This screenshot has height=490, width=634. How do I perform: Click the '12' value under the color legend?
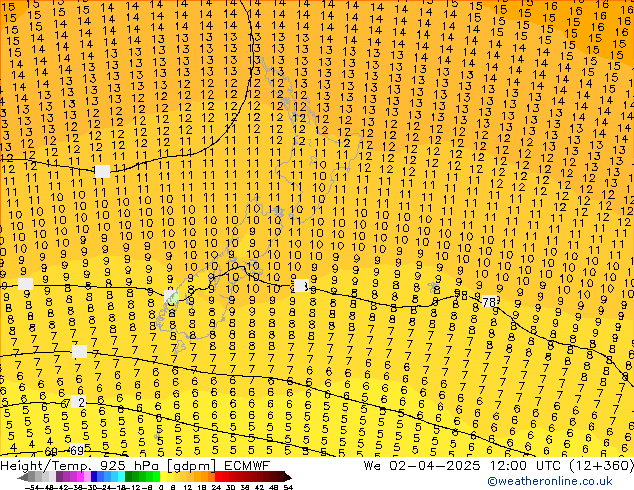(x=188, y=487)
